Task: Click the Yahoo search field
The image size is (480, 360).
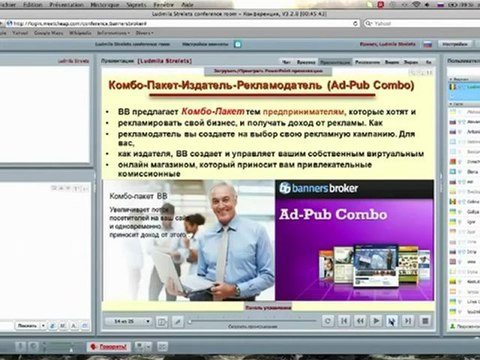Action: point(421,24)
